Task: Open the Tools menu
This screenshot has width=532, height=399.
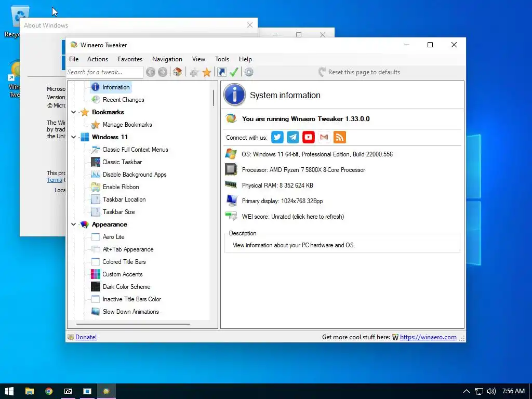Action: point(222,59)
